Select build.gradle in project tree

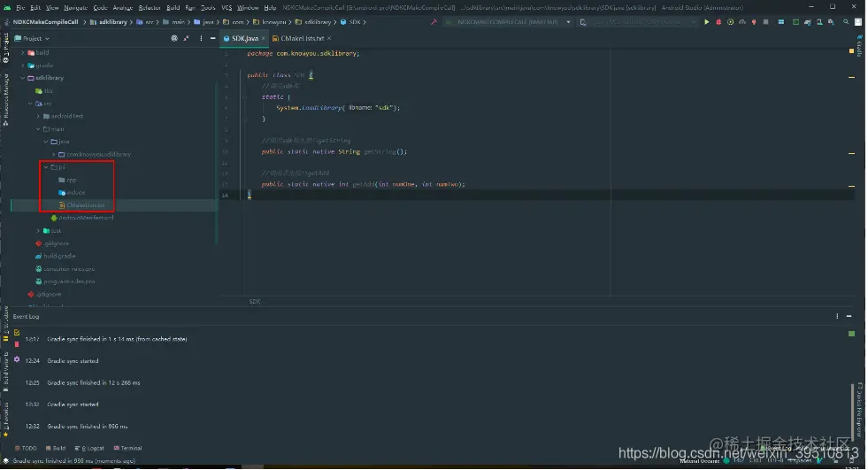click(59, 257)
